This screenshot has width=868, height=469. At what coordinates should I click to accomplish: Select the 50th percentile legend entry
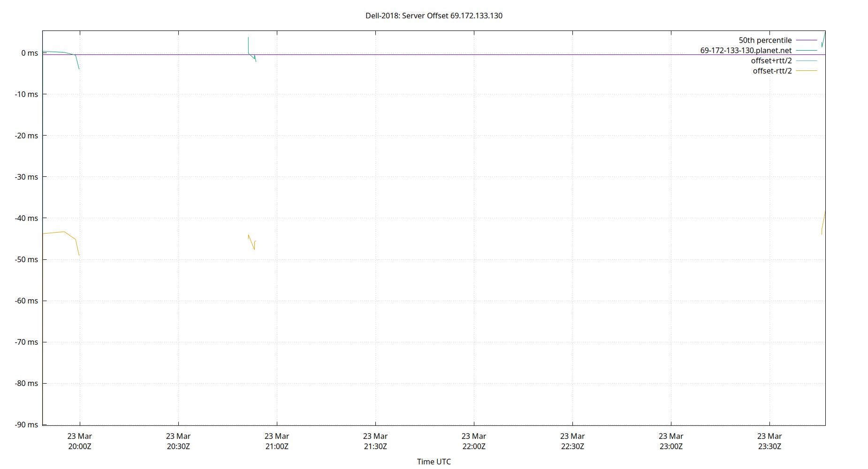click(x=766, y=40)
